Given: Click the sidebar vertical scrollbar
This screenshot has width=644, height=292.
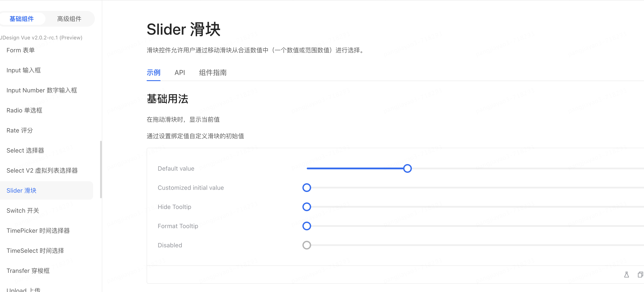Looking at the screenshot, I should (101, 170).
